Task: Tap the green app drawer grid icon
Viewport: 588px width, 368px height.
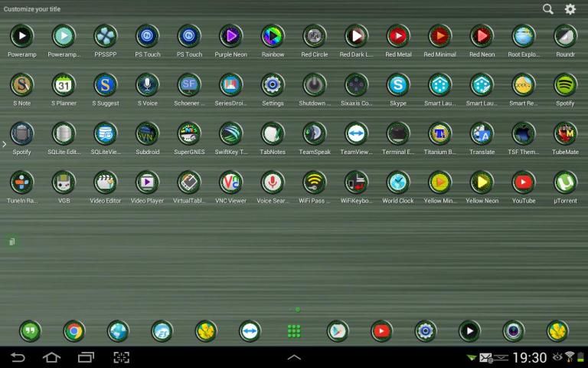Action: click(294, 331)
